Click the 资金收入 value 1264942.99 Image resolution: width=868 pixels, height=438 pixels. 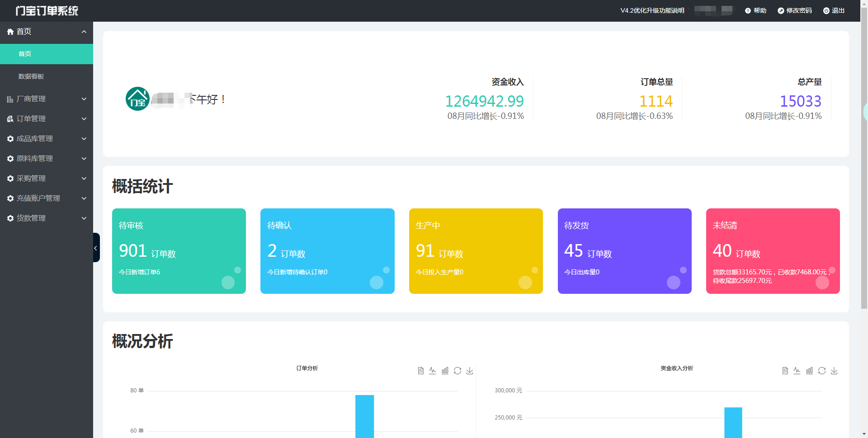484,101
